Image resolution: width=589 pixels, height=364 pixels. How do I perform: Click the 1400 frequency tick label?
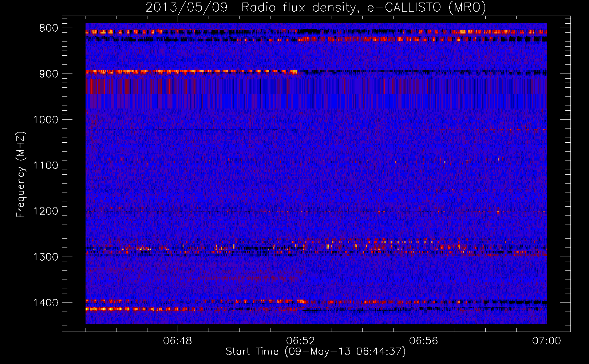pyautogui.click(x=46, y=303)
